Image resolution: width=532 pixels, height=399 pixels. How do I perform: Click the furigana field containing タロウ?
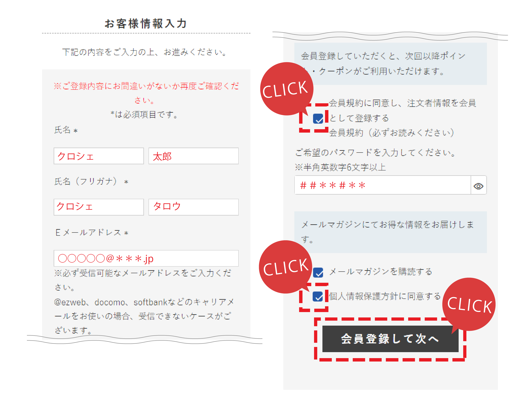[x=193, y=207]
